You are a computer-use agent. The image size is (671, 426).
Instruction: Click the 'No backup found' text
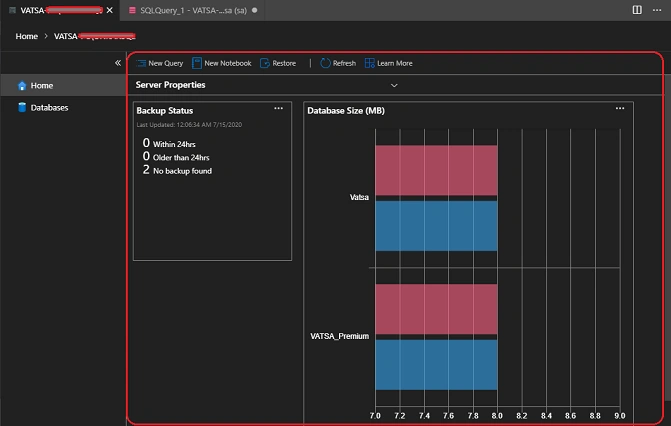[x=182, y=171]
